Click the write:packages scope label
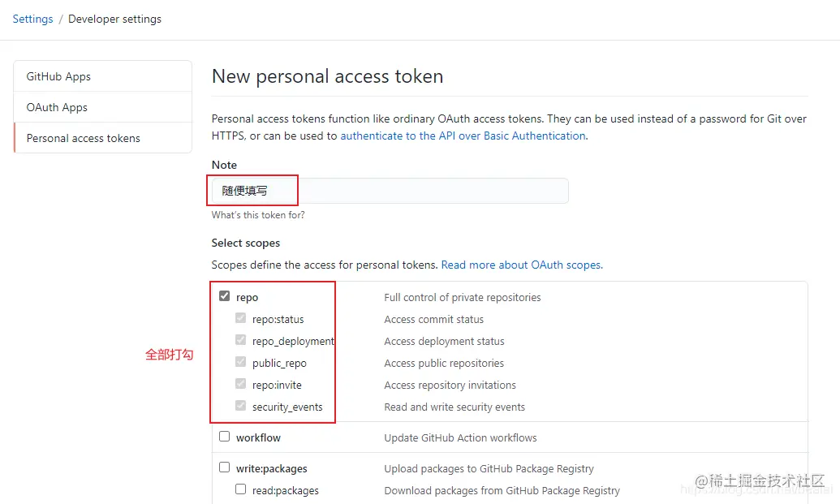Screen dimensions: 840x504 pyautogui.click(x=271, y=468)
